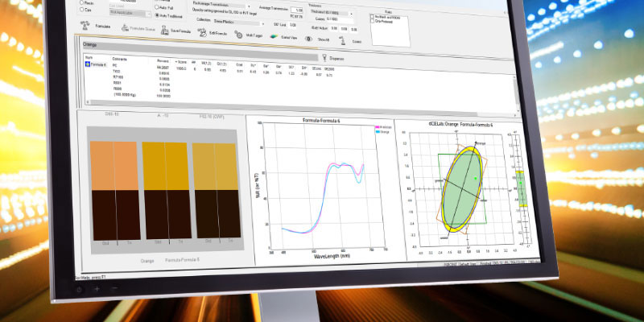Tick the first checkbox in Rules list
The image size is (644, 322).
[x=372, y=18]
